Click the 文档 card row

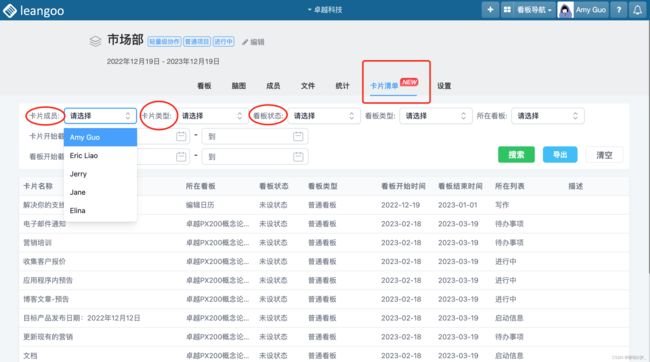[324, 355]
